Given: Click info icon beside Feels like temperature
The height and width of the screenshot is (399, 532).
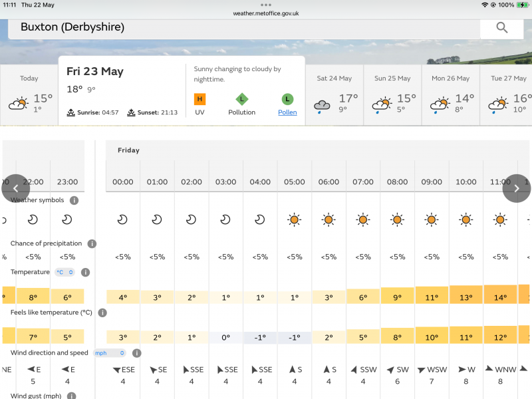Looking at the screenshot, I should pyautogui.click(x=102, y=313).
